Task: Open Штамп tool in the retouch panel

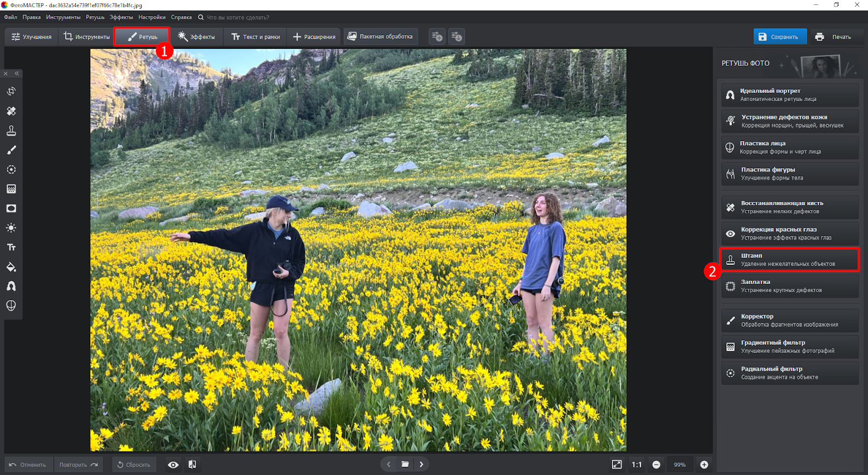Action: pyautogui.click(x=790, y=259)
